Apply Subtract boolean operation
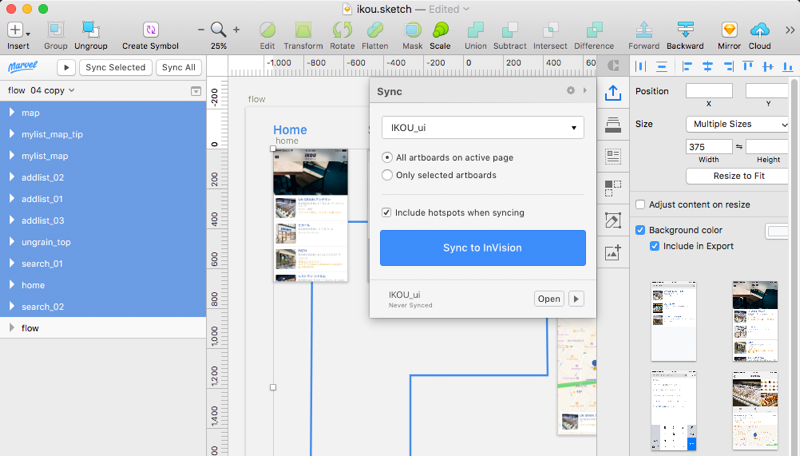 pyautogui.click(x=510, y=30)
